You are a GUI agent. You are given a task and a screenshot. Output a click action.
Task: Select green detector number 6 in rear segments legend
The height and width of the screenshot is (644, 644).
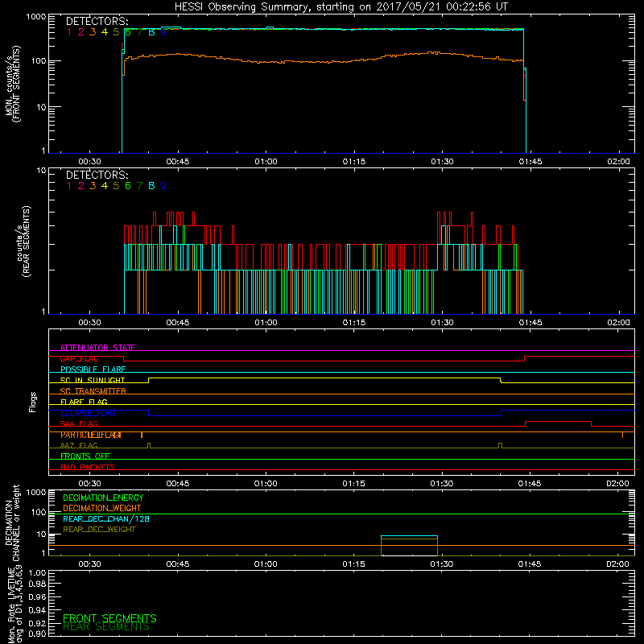[128, 186]
